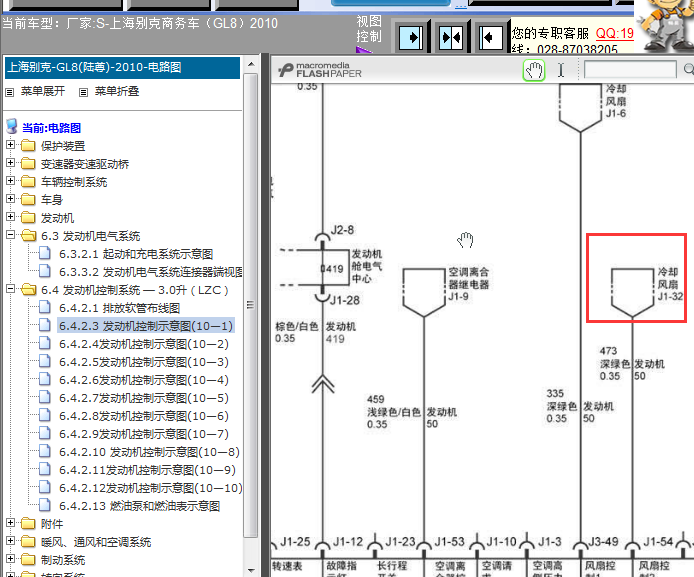Viewport: 694px width, 577px height.
Task: Expand the 暖风、通风和空调系统 folder
Action: tap(10, 541)
